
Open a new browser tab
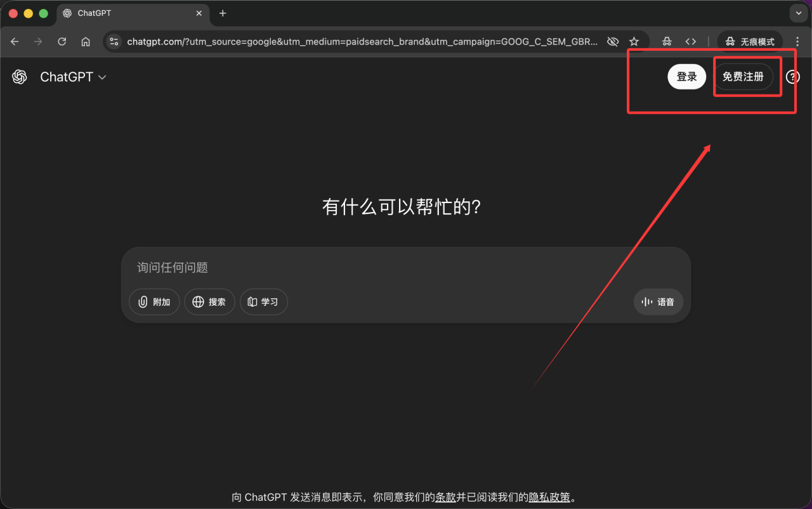pos(223,13)
